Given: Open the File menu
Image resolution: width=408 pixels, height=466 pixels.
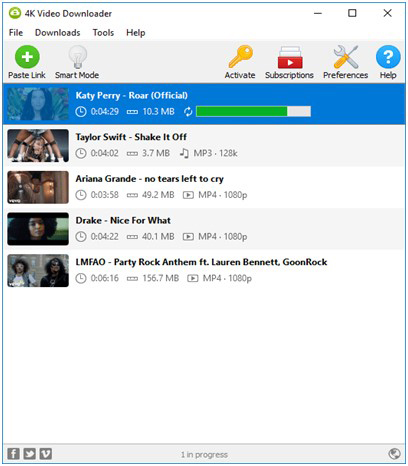Looking at the screenshot, I should click(16, 33).
